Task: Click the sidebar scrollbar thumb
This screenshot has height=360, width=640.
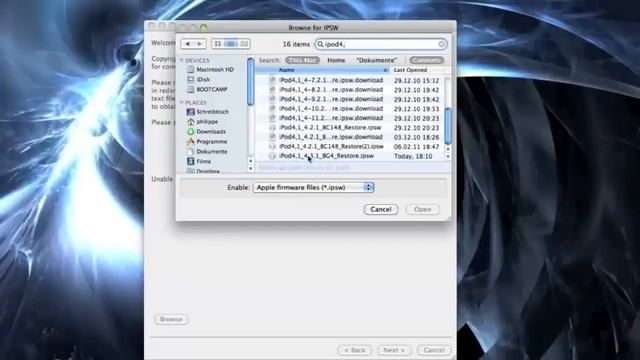Action: point(251,82)
